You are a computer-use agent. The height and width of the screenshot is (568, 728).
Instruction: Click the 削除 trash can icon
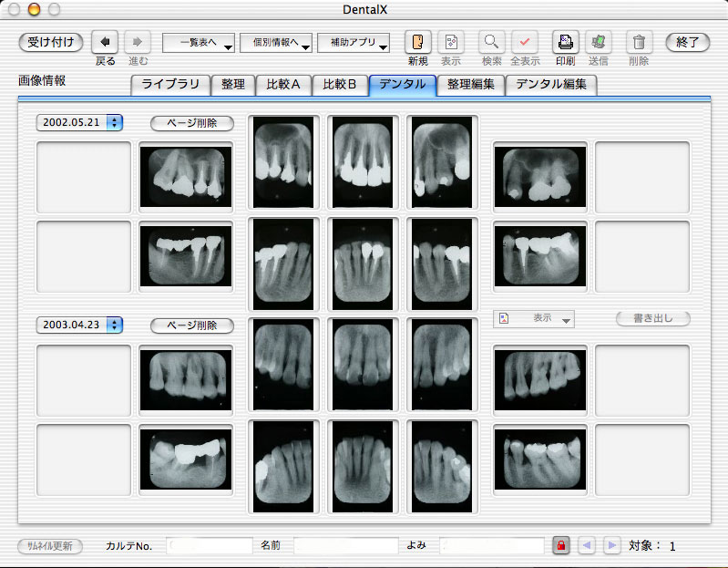coord(639,42)
